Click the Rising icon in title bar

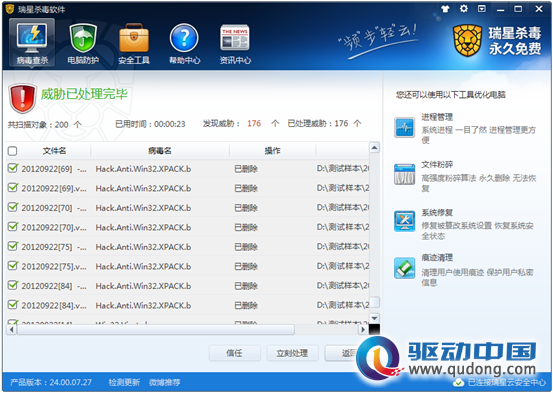[10, 9]
